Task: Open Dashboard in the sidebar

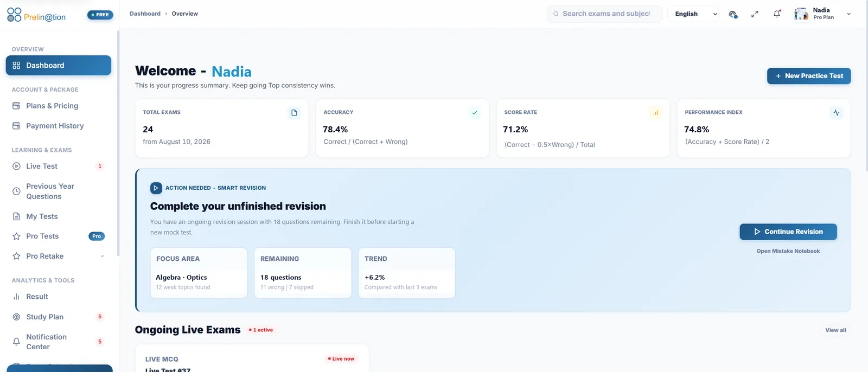Action: [x=59, y=66]
